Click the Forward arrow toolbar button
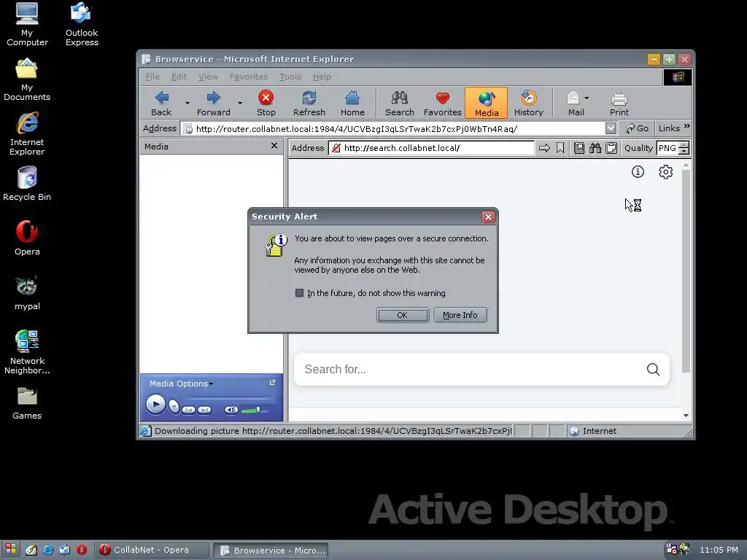Image resolution: width=747 pixels, height=560 pixels. (x=214, y=103)
